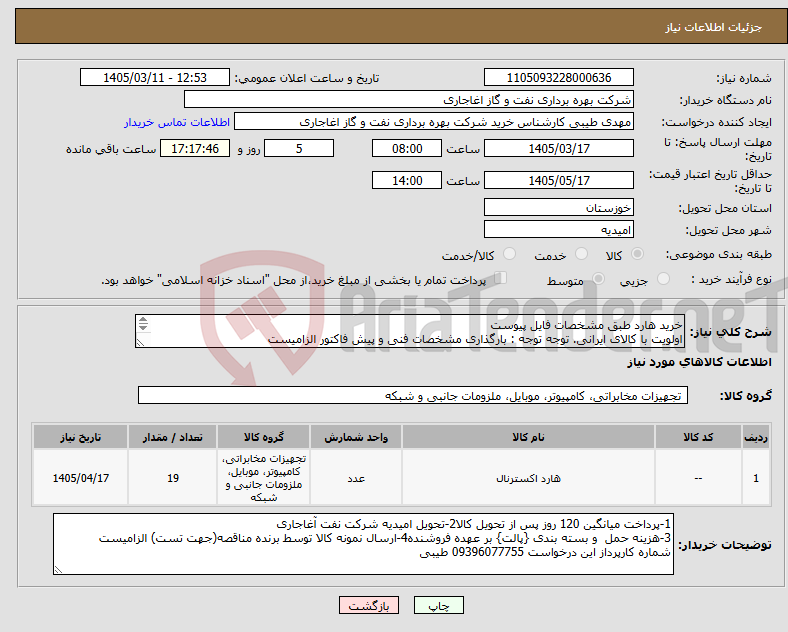Click the جزئیات اطلاعات نیاز page title

[714, 27]
